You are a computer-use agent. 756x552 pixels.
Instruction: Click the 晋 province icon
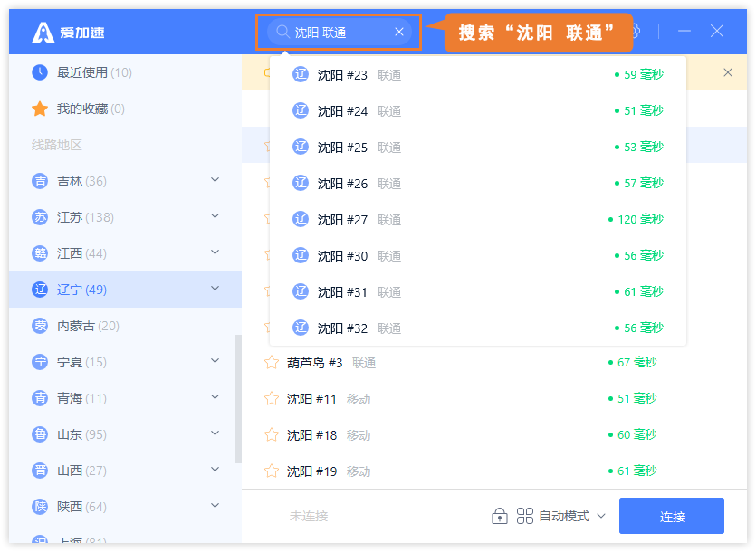(x=40, y=470)
